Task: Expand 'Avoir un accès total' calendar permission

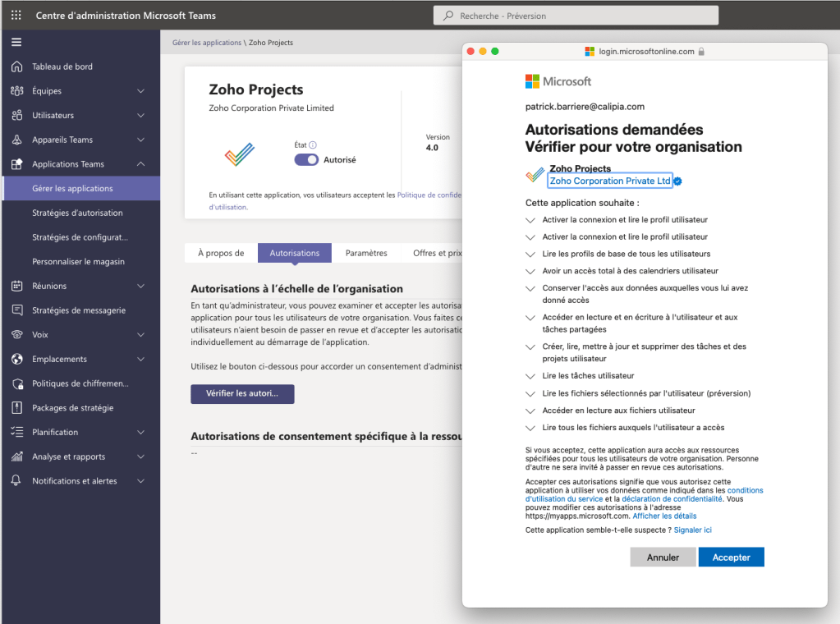Action: pyautogui.click(x=531, y=271)
